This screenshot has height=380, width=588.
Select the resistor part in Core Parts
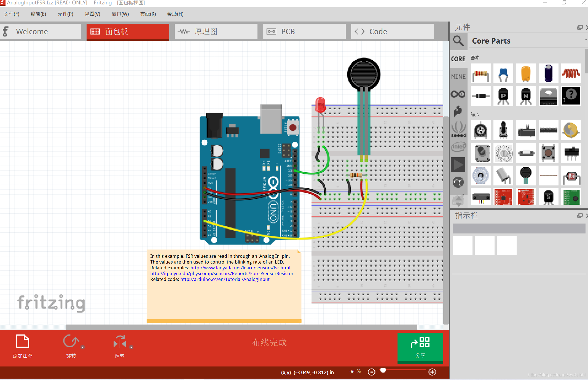(480, 73)
